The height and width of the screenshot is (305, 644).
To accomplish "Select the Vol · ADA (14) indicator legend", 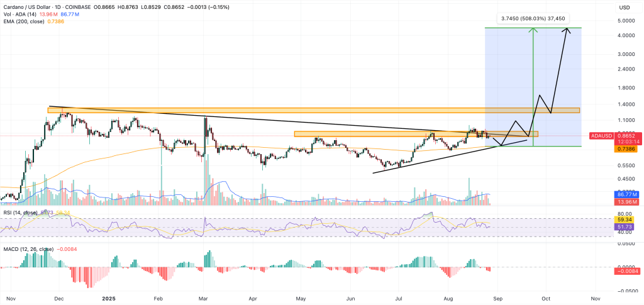I will point(19,14).
